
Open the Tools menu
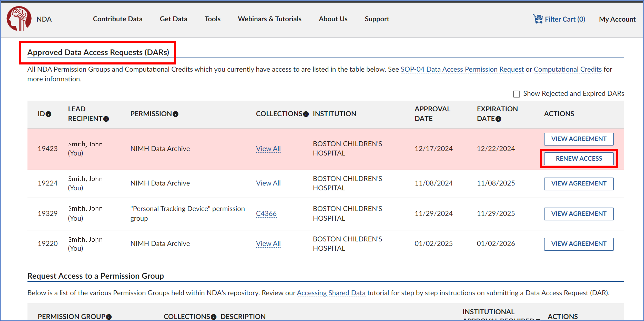point(213,19)
